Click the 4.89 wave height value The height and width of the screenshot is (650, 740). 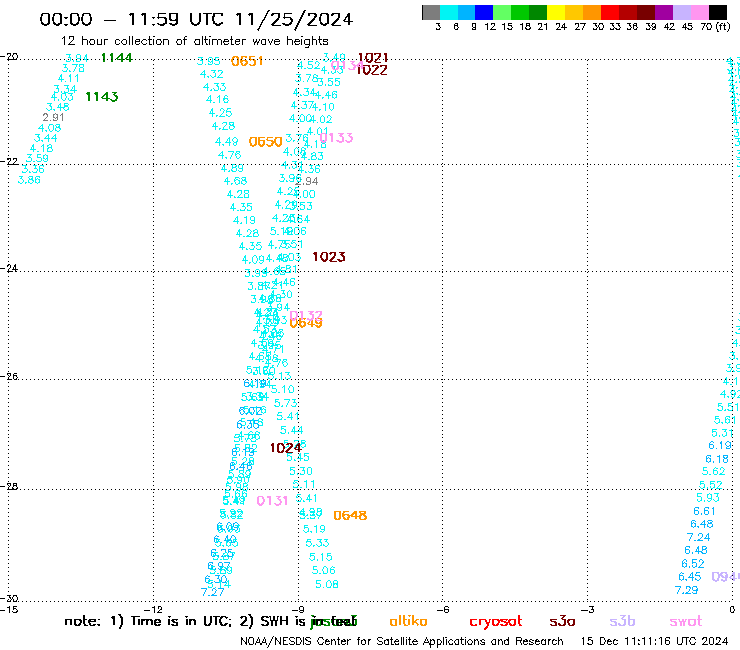coord(232,168)
